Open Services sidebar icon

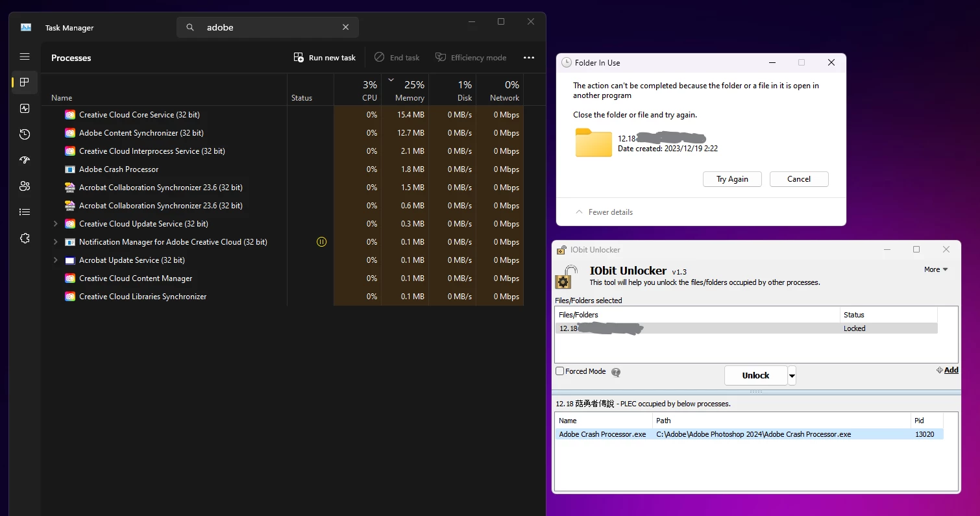pyautogui.click(x=25, y=238)
